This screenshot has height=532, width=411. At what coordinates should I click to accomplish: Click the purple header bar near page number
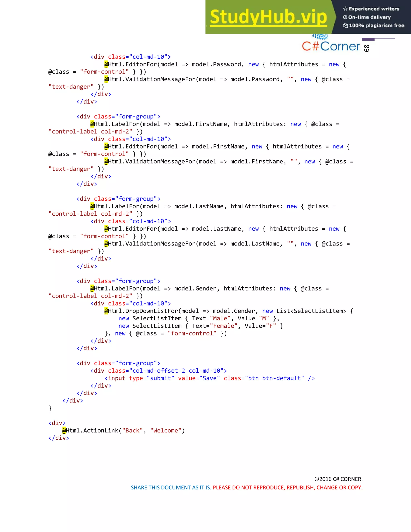tap(368, 39)
